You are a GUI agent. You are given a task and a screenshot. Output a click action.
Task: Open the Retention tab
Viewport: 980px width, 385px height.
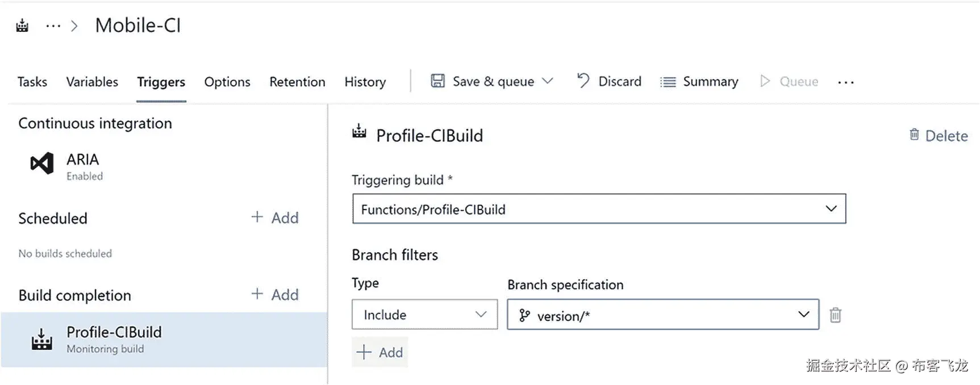(x=297, y=82)
